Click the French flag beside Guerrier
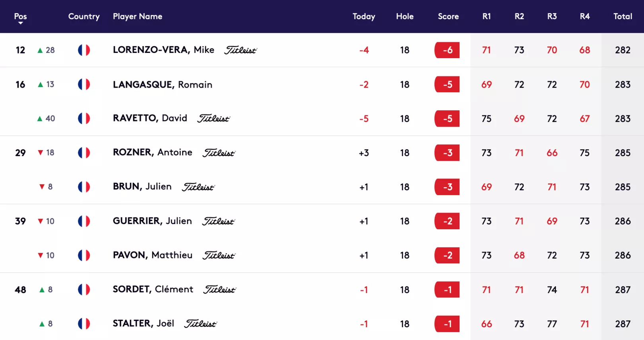This screenshot has height=340, width=644. point(84,221)
